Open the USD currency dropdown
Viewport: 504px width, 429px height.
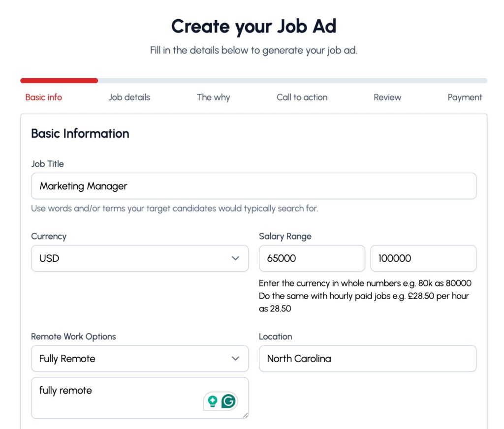click(139, 258)
